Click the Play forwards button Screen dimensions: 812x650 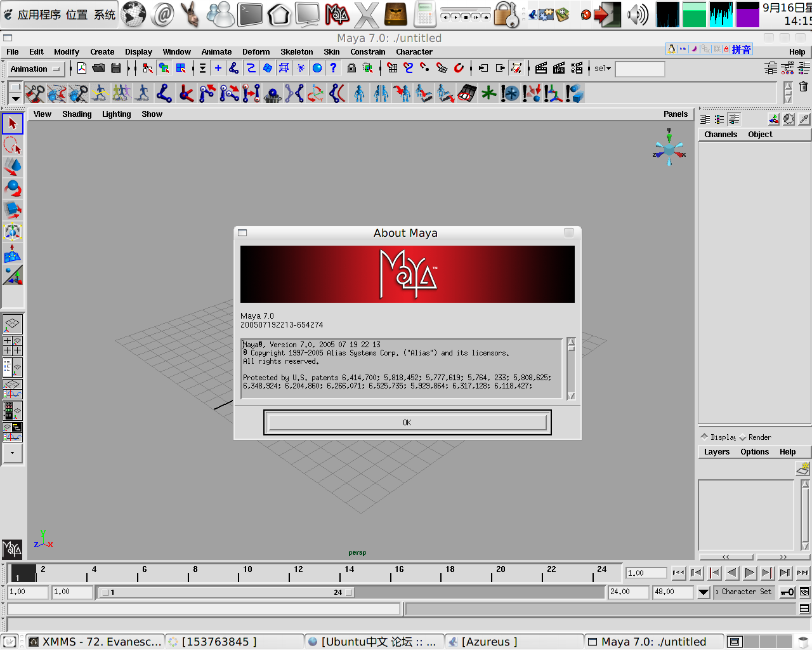pyautogui.click(x=750, y=573)
